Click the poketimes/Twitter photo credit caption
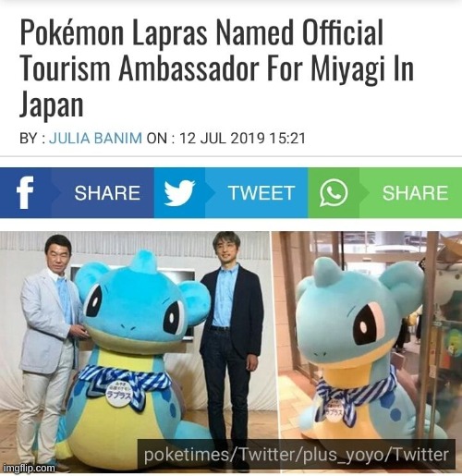The image size is (462, 476). click(x=296, y=455)
